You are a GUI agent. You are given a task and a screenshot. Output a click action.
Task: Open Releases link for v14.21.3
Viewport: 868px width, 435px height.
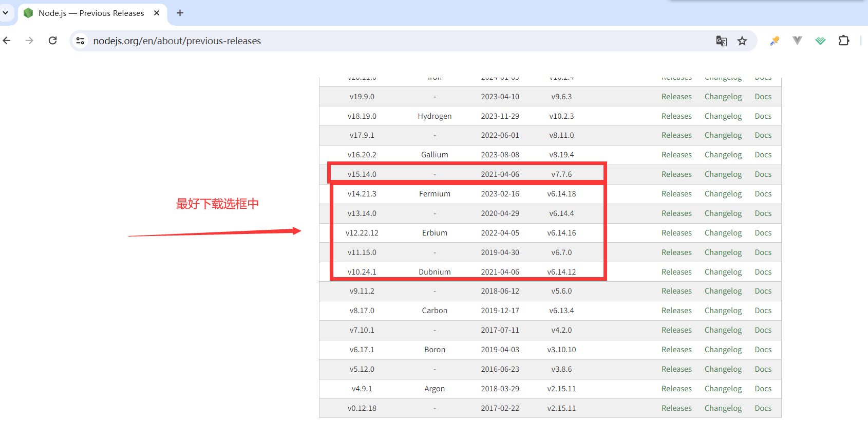point(676,194)
